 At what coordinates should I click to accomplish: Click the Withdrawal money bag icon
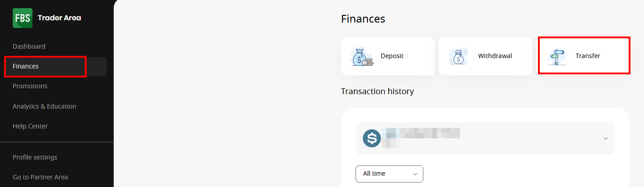coord(459,57)
